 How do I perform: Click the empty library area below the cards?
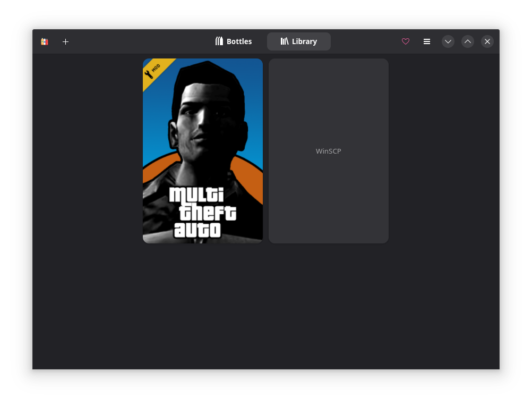point(265,308)
